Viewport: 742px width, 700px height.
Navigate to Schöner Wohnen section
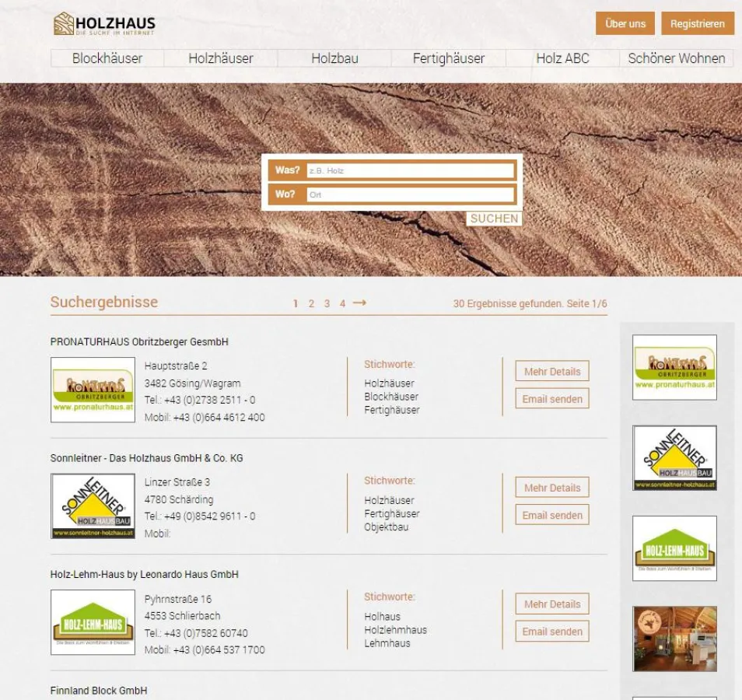point(676,58)
